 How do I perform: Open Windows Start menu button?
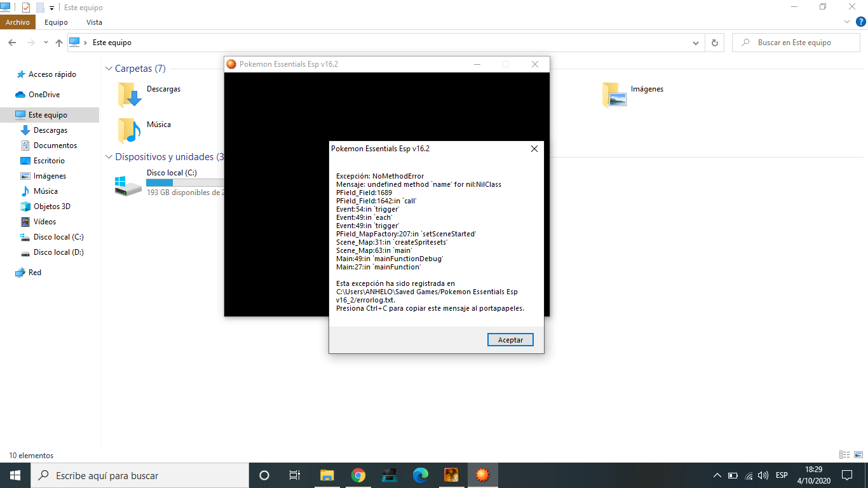[15, 475]
